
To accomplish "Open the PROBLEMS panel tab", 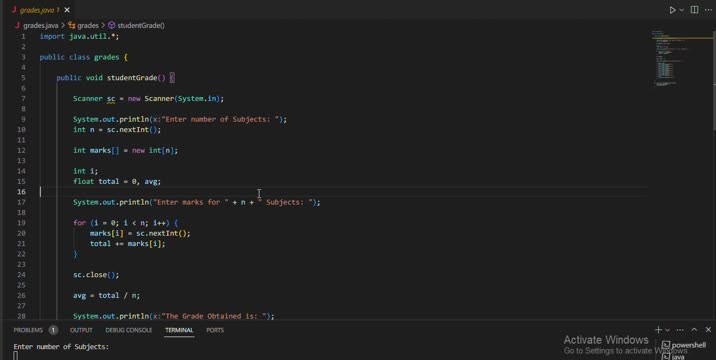I will coord(28,330).
